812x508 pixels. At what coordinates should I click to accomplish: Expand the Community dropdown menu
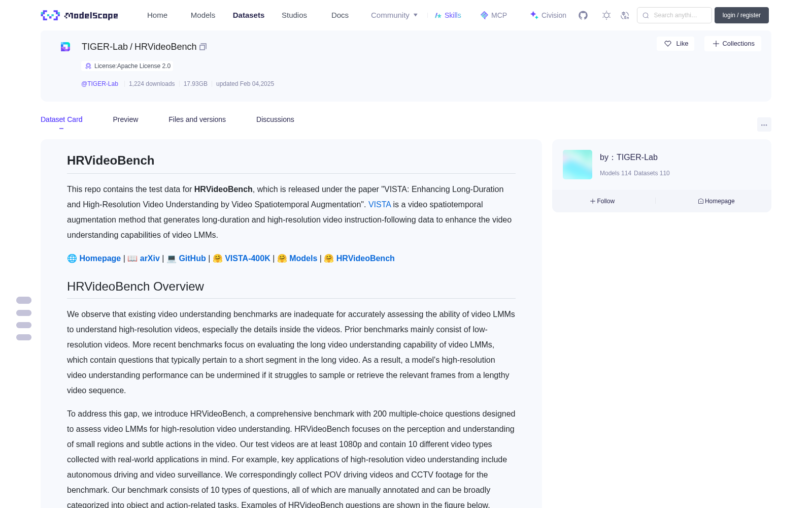394,15
